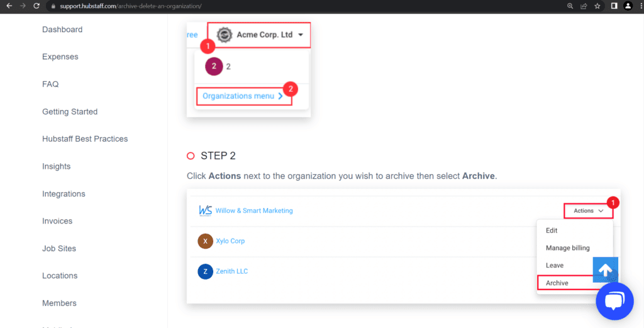
Task: Click the Willow & Smart Marketing organization
Action: [x=254, y=211]
